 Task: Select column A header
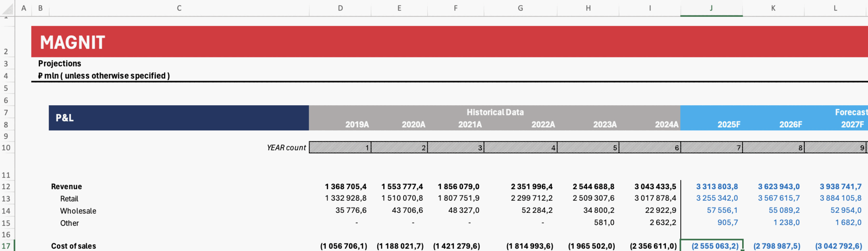coord(24,8)
